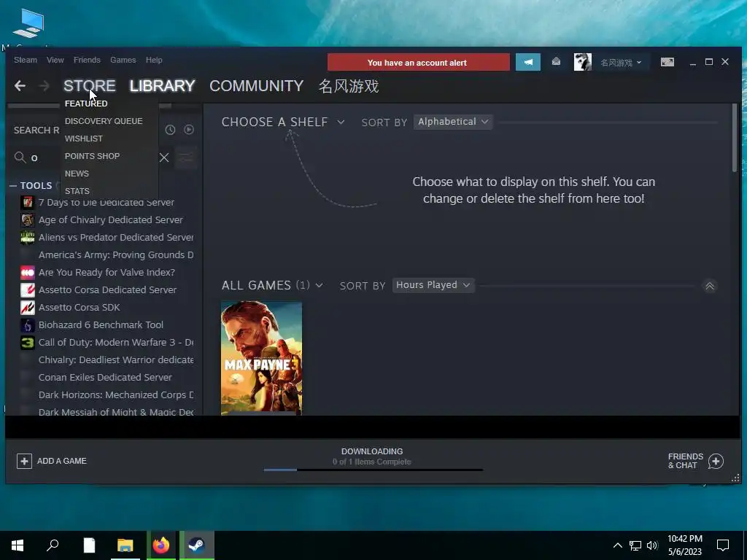Screen dimensions: 747x560
Task: Click the library vertical scrollbar
Action: pos(734,138)
